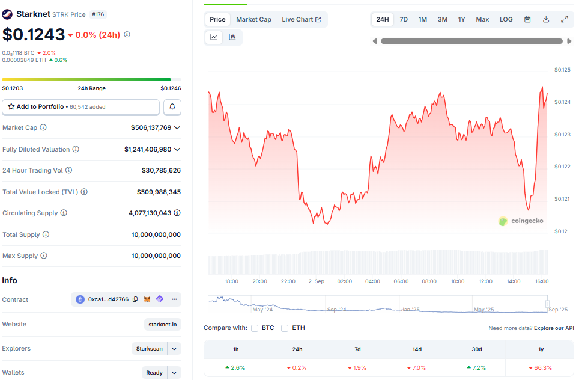Download chart data icon

546,19
